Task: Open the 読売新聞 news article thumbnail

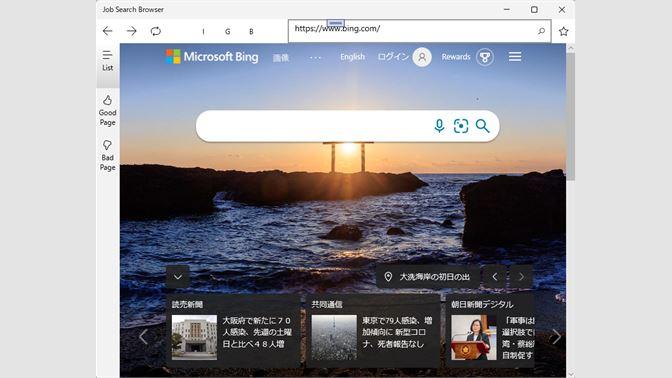Action: [194, 337]
